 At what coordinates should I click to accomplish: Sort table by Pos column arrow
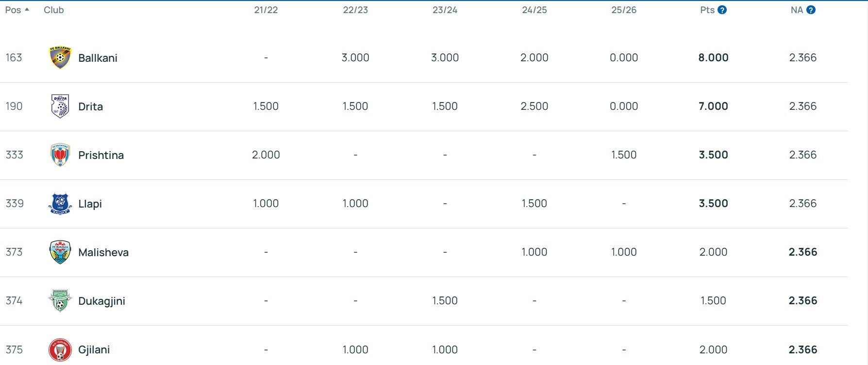coord(27,10)
